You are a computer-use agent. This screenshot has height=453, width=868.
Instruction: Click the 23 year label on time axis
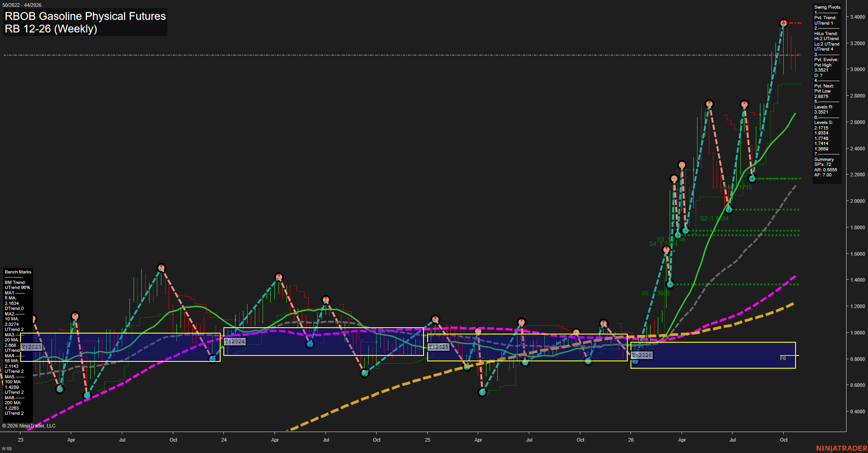[21, 440]
